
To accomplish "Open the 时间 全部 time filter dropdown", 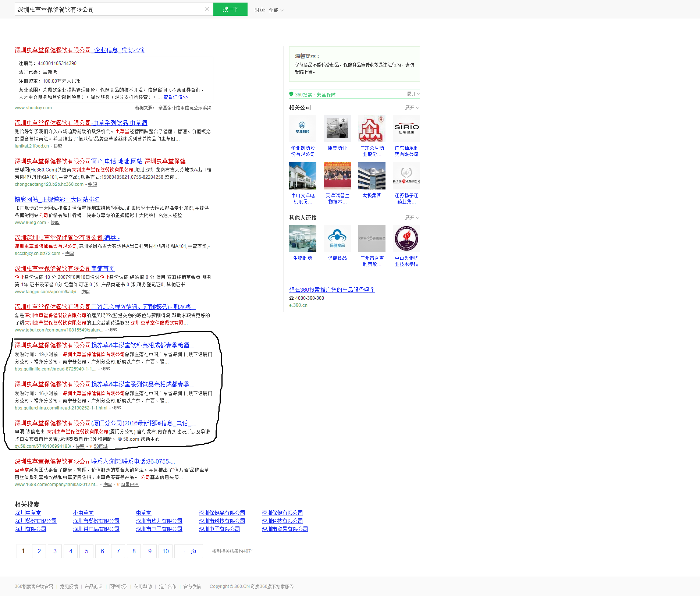I will click(x=269, y=10).
